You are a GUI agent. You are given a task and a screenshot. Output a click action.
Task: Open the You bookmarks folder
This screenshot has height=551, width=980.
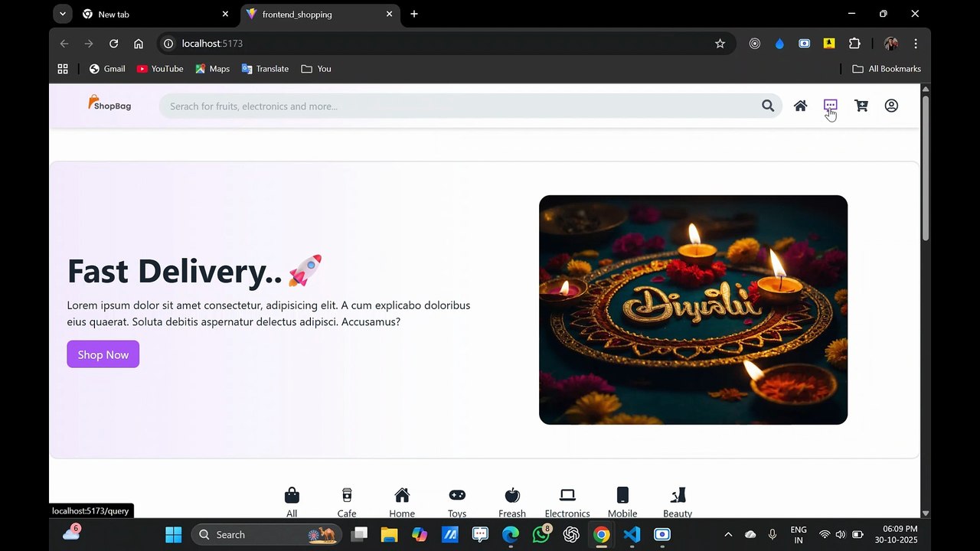[x=316, y=69]
